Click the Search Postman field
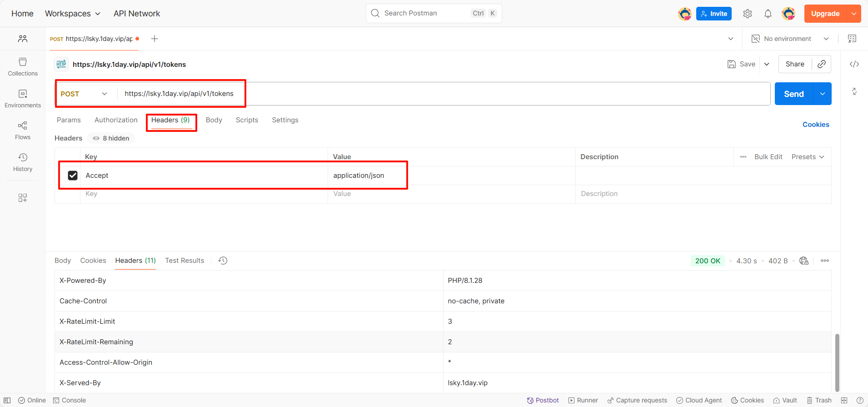Viewport: 868px width, 407px height. click(425, 13)
